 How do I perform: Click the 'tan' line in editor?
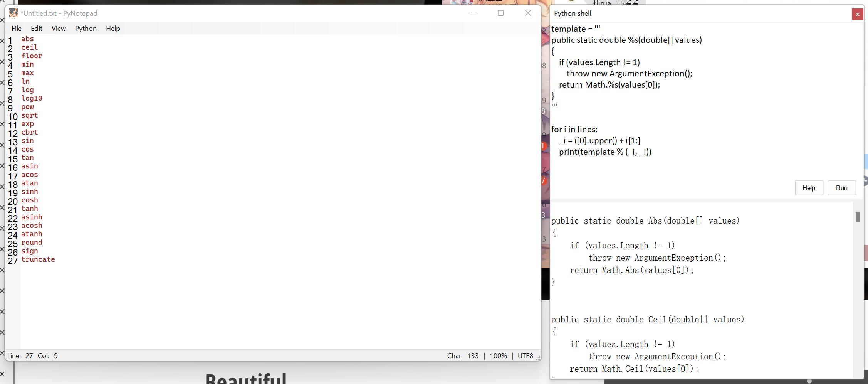pos(27,158)
